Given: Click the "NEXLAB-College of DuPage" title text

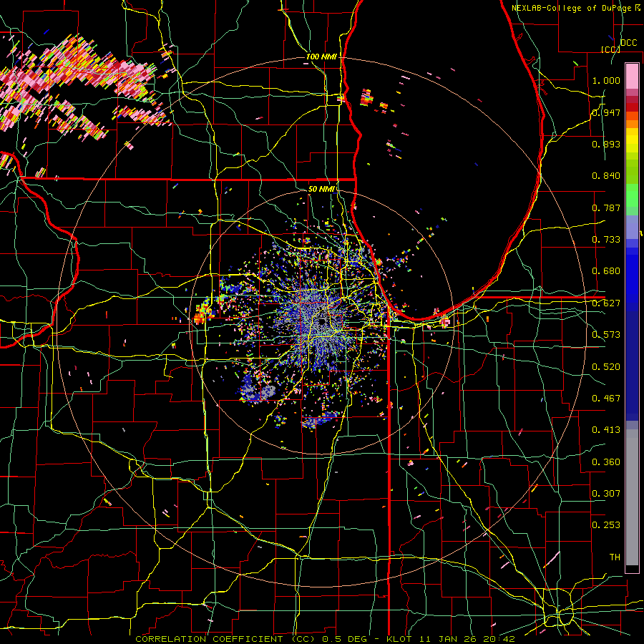Looking at the screenshot, I should pos(572,8).
